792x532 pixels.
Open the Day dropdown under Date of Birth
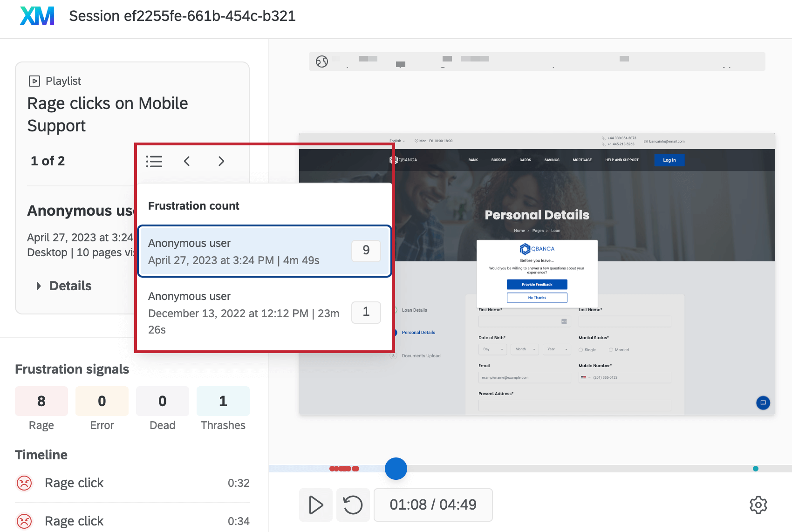pos(492,349)
